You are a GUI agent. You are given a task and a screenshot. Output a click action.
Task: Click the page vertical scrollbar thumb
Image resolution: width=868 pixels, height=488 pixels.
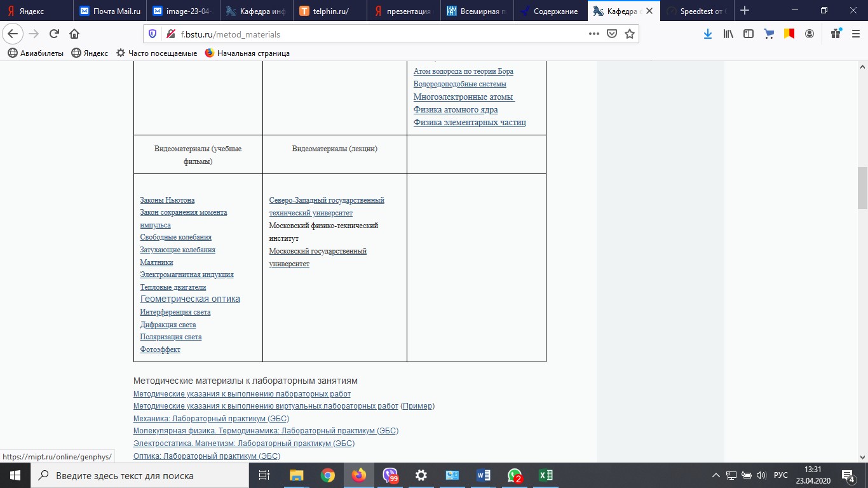tap(862, 188)
